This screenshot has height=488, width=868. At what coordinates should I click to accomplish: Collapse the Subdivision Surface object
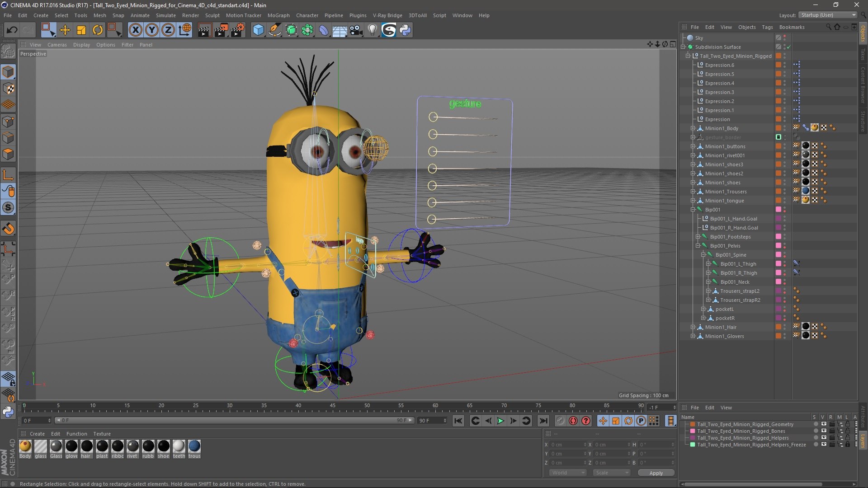point(683,47)
